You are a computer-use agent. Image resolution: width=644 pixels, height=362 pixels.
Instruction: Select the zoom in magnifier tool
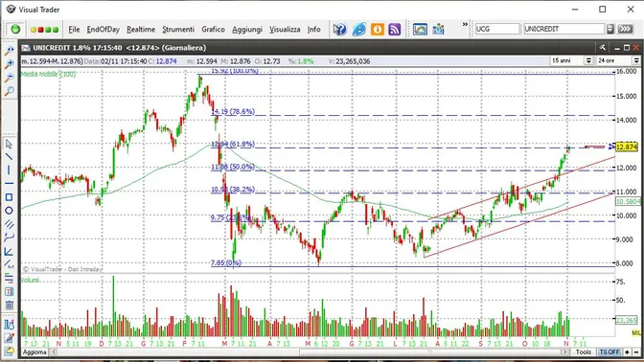click(x=9, y=64)
